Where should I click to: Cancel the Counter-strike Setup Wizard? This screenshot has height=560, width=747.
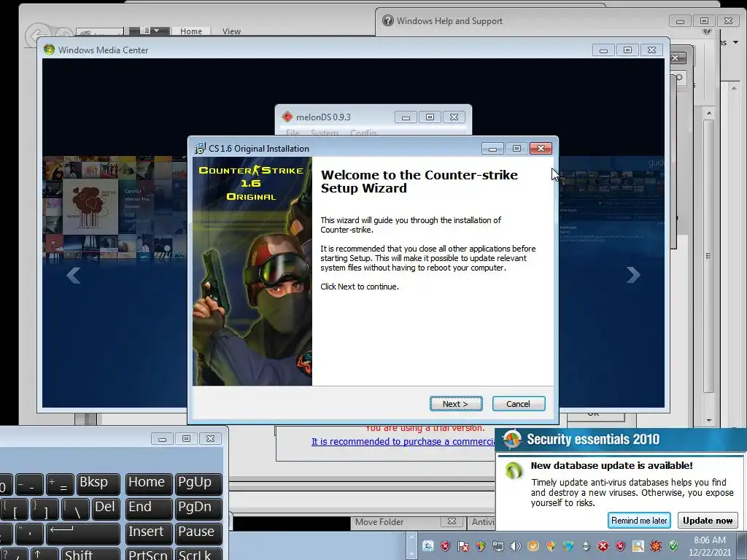pos(519,404)
